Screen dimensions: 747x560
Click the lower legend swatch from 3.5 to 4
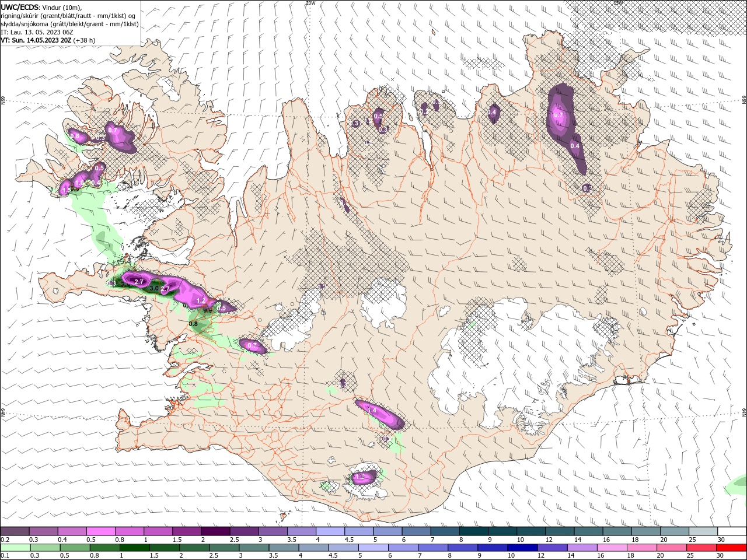point(284,548)
